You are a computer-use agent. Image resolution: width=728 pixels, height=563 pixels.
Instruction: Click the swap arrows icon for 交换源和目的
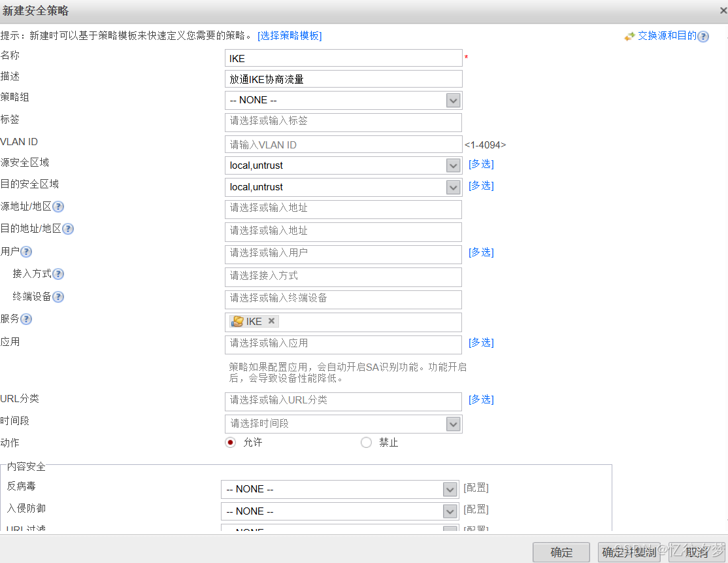click(629, 36)
